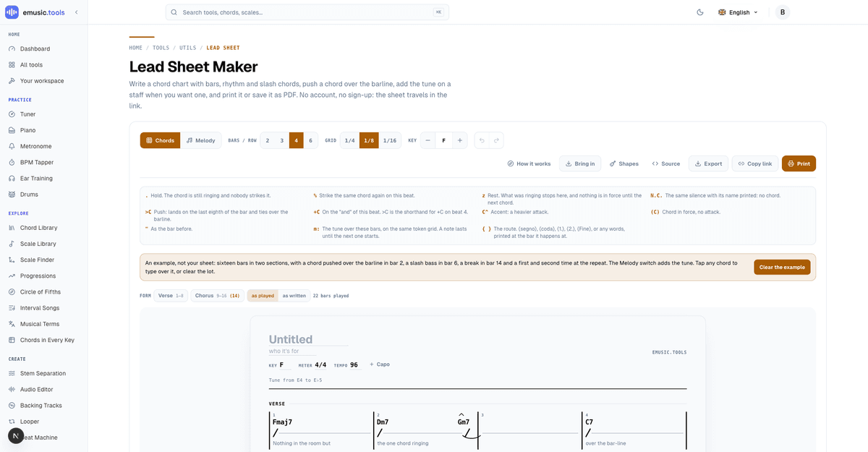Click Clear the example button
The image size is (868, 452).
782,268
